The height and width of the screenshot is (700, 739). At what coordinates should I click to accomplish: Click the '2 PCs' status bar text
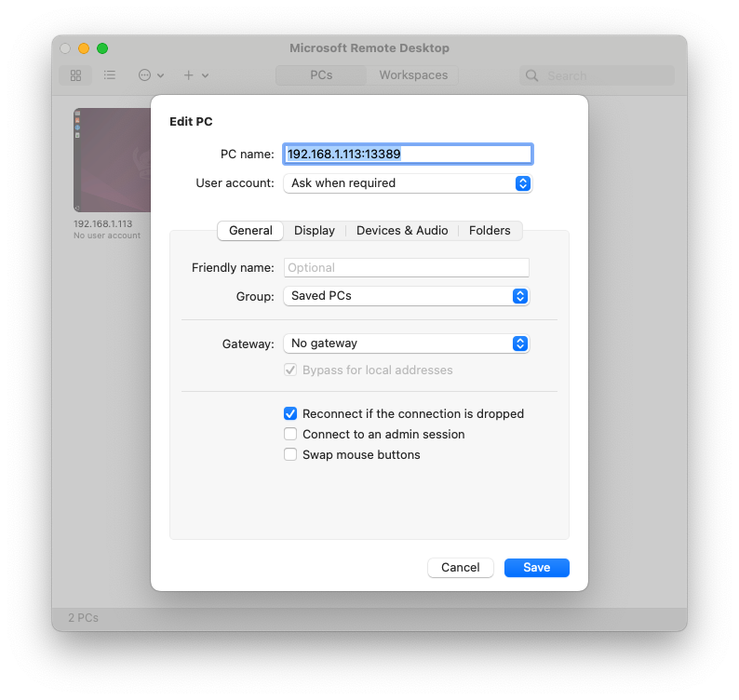[84, 618]
